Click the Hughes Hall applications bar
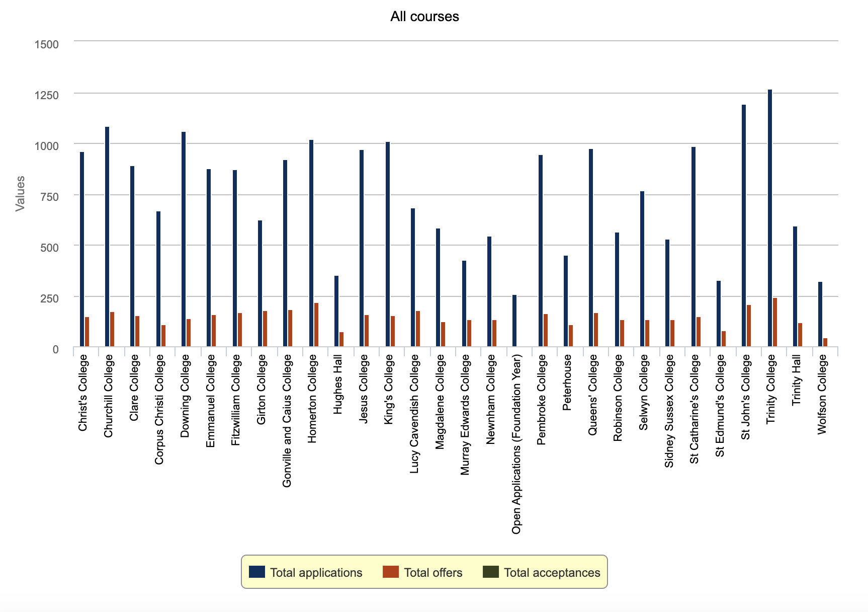 tap(336, 311)
